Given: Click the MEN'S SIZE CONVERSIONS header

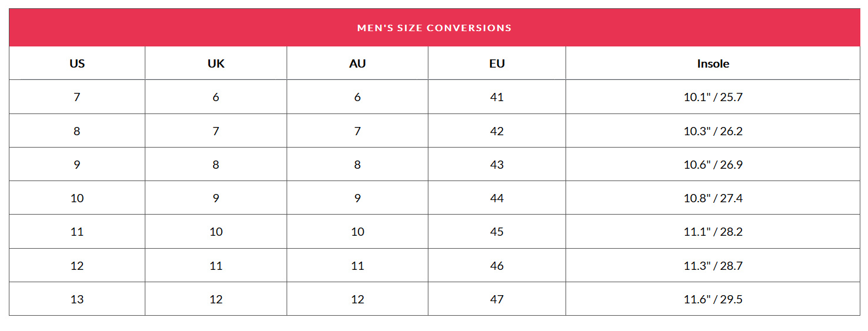Looking at the screenshot, I should (x=434, y=28).
